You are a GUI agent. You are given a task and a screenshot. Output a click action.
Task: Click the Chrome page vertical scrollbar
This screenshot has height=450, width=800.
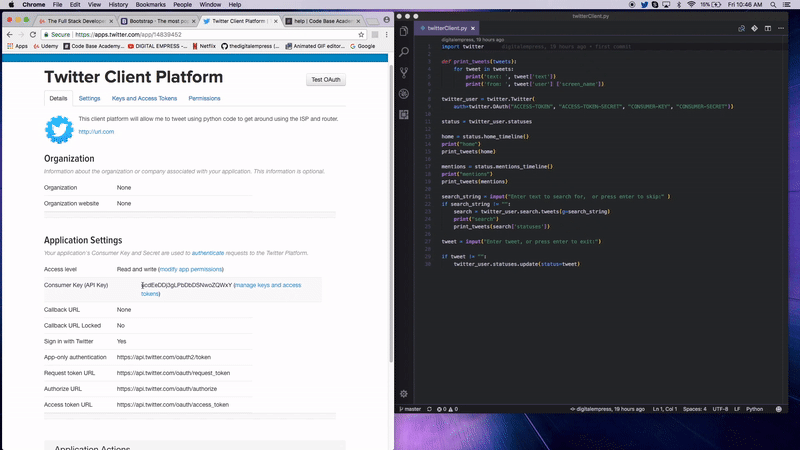pyautogui.click(x=391, y=214)
